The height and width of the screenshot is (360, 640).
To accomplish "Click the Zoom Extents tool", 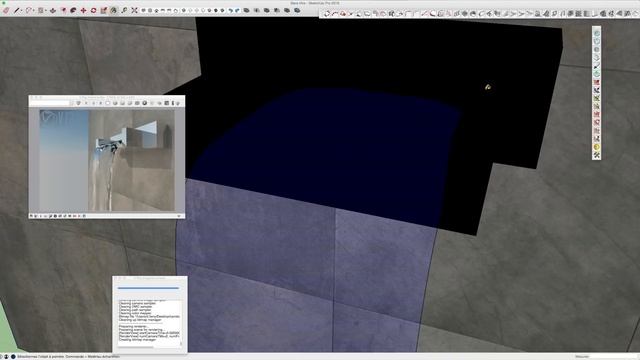I will [x=134, y=10].
